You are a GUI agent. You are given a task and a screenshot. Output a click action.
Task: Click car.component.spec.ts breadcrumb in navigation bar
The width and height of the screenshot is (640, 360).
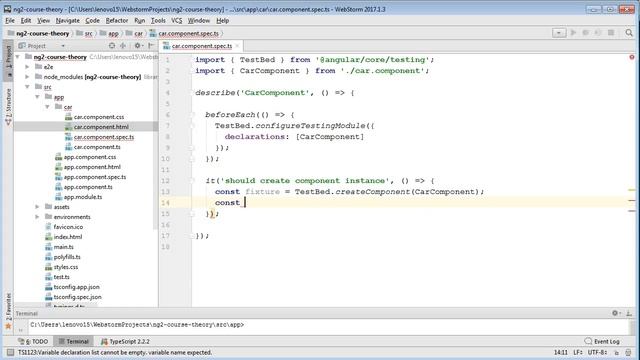click(184, 33)
